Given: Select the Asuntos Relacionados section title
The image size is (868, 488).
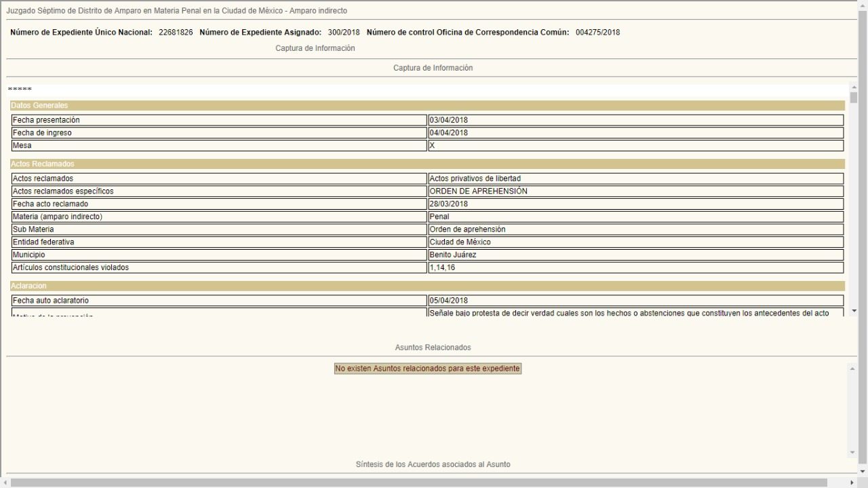Looking at the screenshot, I should coord(433,348).
